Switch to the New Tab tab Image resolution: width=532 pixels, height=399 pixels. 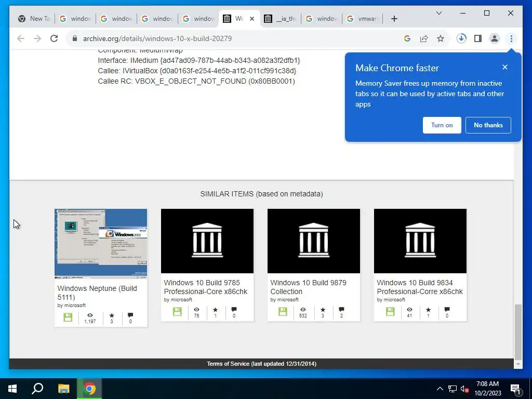coord(35,19)
